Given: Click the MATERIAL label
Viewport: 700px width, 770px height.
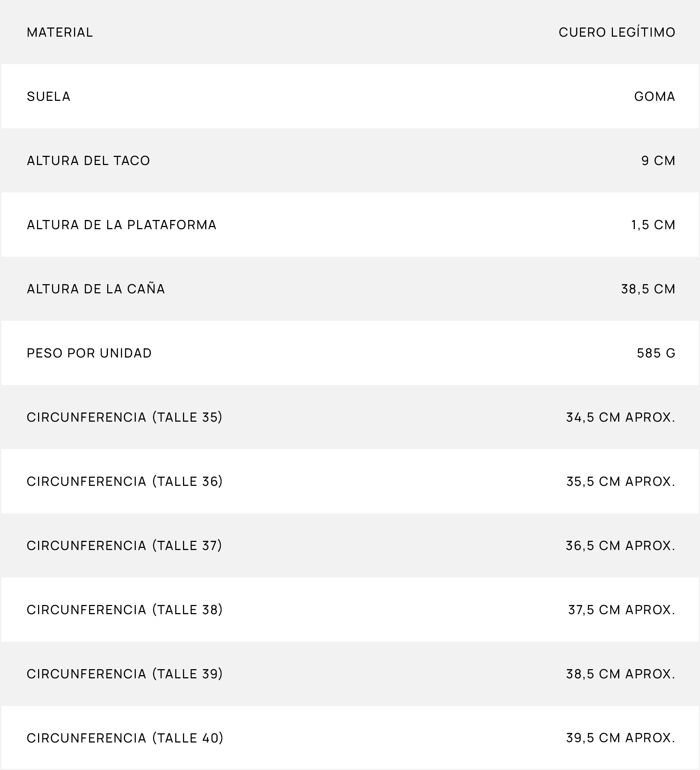Looking at the screenshot, I should click(x=60, y=32).
